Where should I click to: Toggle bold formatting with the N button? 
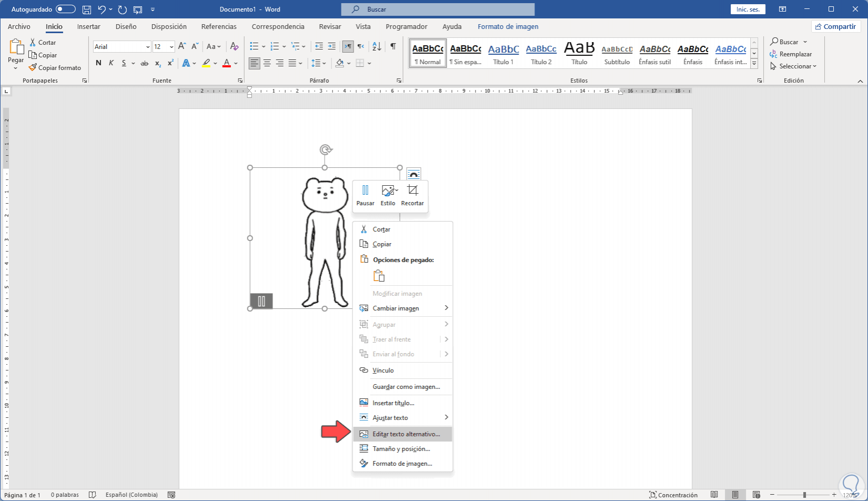[98, 63]
